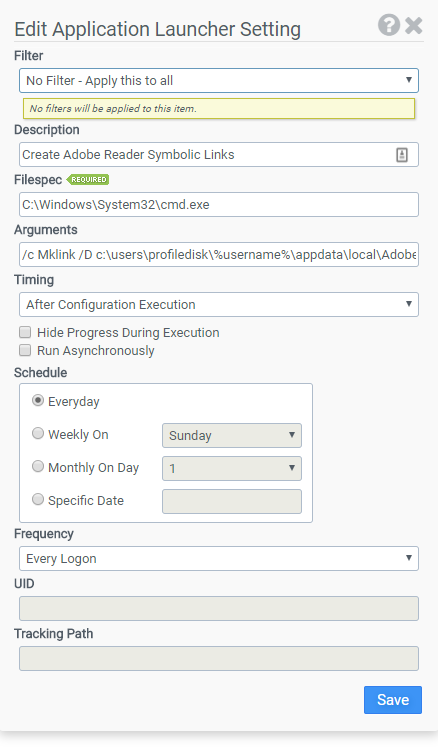The height and width of the screenshot is (749, 438).
Task: Close the Edit Application Launcher dialog
Action: tap(414, 25)
